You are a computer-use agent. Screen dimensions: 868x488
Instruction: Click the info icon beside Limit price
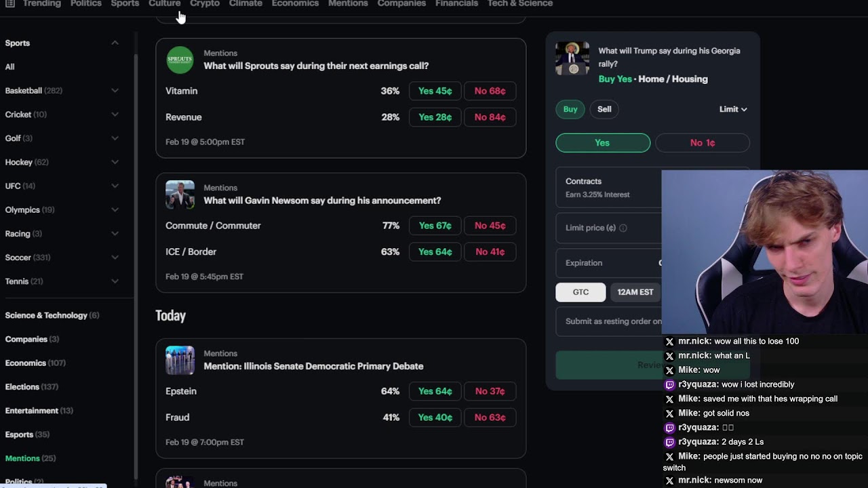(x=623, y=228)
